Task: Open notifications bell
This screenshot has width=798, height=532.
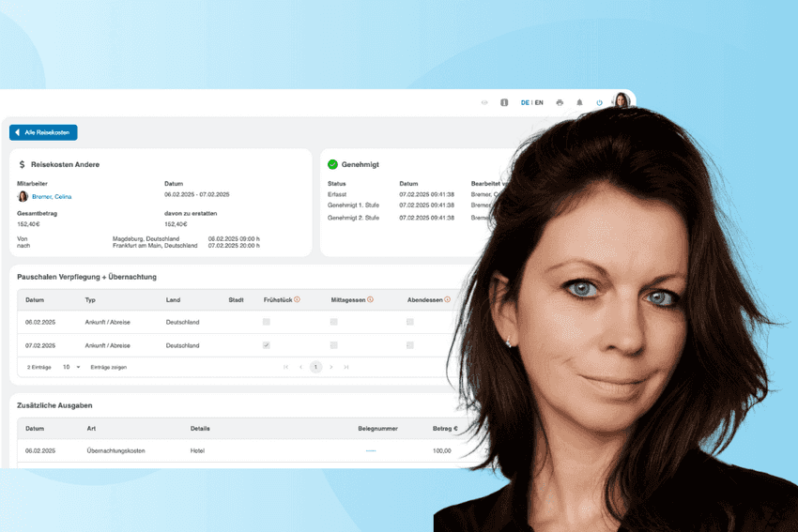Action: [x=579, y=102]
